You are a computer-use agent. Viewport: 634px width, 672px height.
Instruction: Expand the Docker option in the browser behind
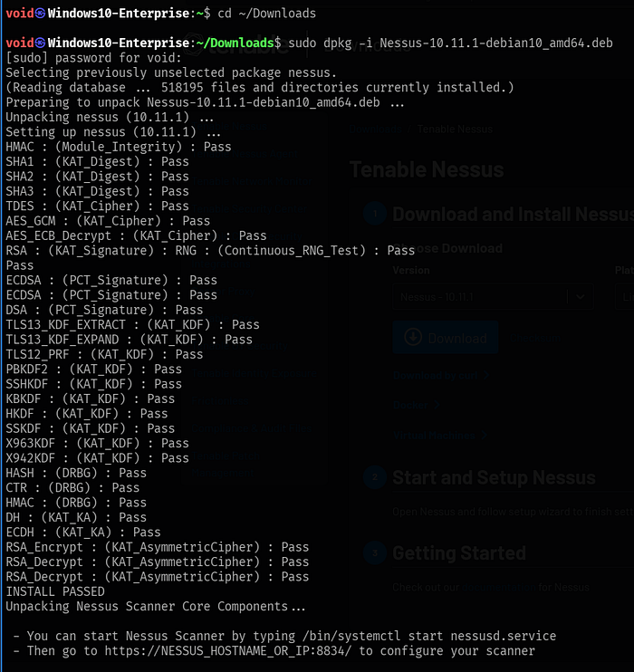tap(417, 405)
